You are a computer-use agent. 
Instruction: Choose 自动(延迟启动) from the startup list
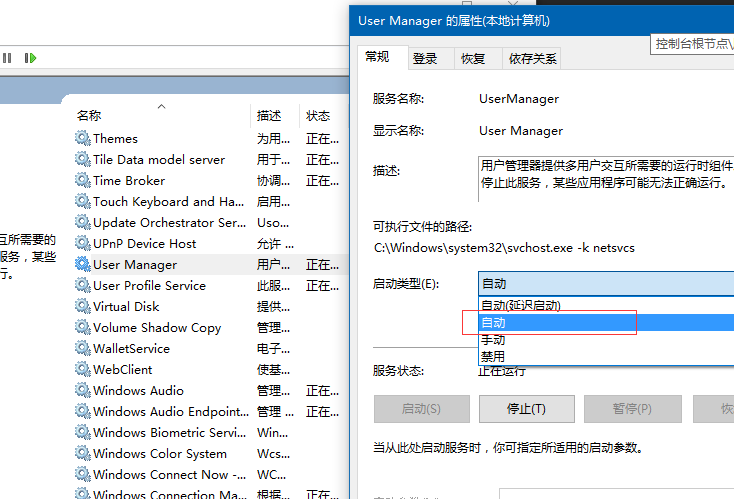(x=534, y=306)
